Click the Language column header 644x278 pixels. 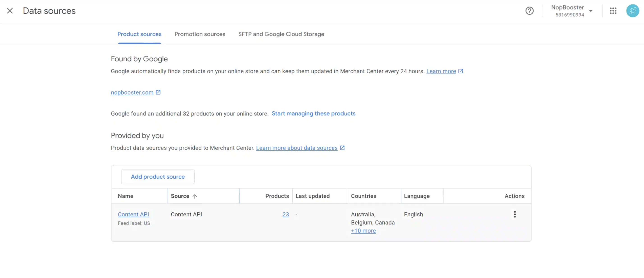417,196
